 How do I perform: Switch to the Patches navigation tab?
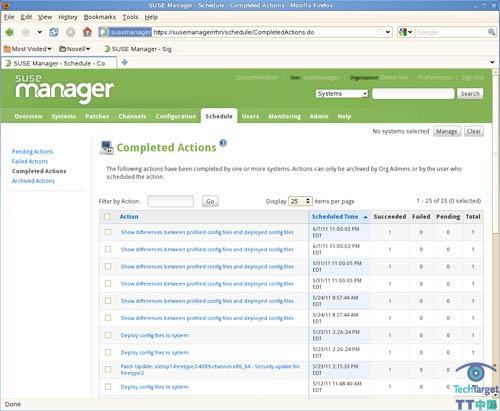tap(97, 116)
